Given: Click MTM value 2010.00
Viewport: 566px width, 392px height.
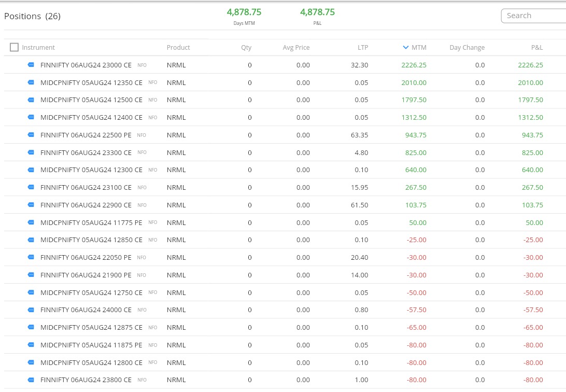Looking at the screenshot, I should click(x=414, y=82).
